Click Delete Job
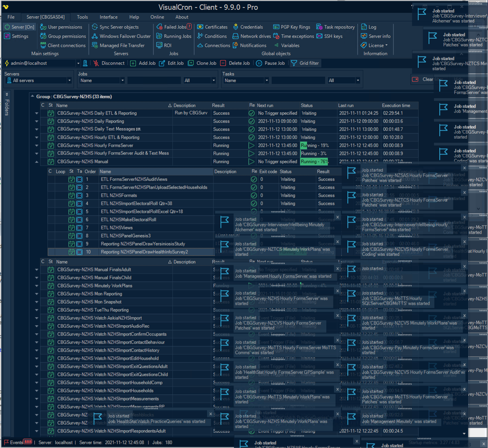Image resolution: width=488 pixels, height=448 pixels. pyautogui.click(x=235, y=63)
